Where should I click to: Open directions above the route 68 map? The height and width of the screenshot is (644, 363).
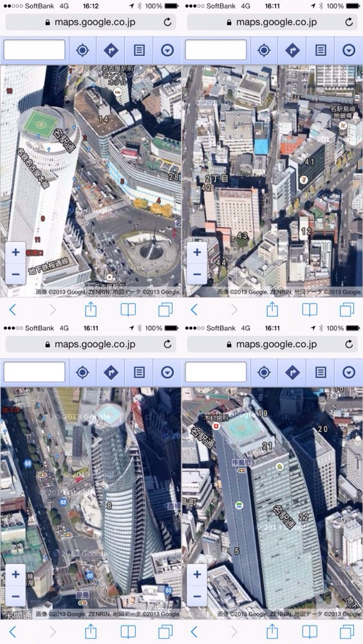111,372
